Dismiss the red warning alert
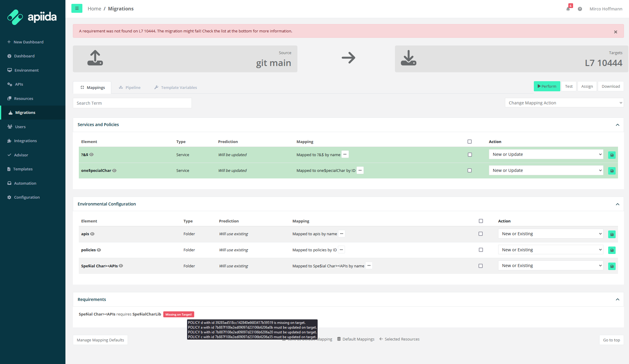 (616, 32)
